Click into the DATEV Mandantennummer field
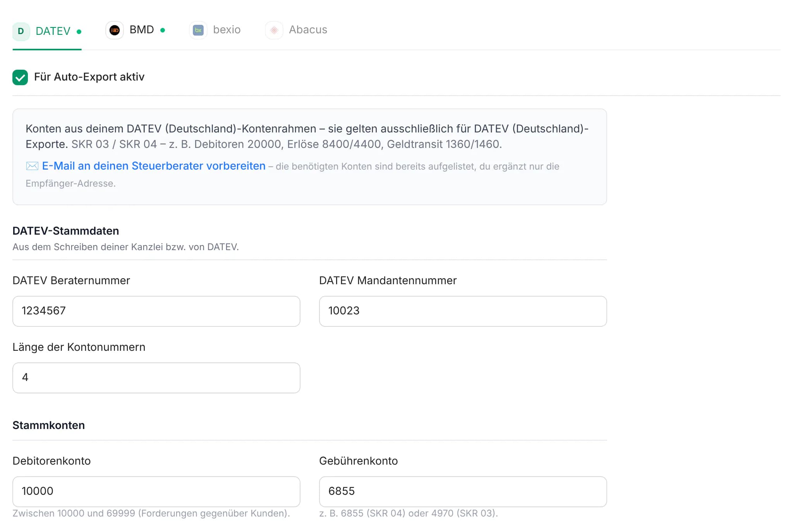Image resolution: width=793 pixels, height=532 pixels. click(x=463, y=311)
